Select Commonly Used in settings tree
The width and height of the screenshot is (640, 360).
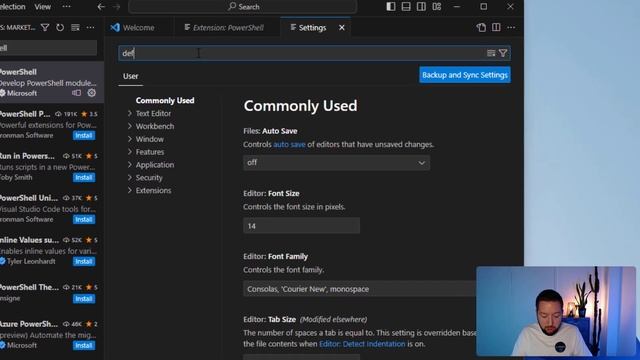point(165,100)
